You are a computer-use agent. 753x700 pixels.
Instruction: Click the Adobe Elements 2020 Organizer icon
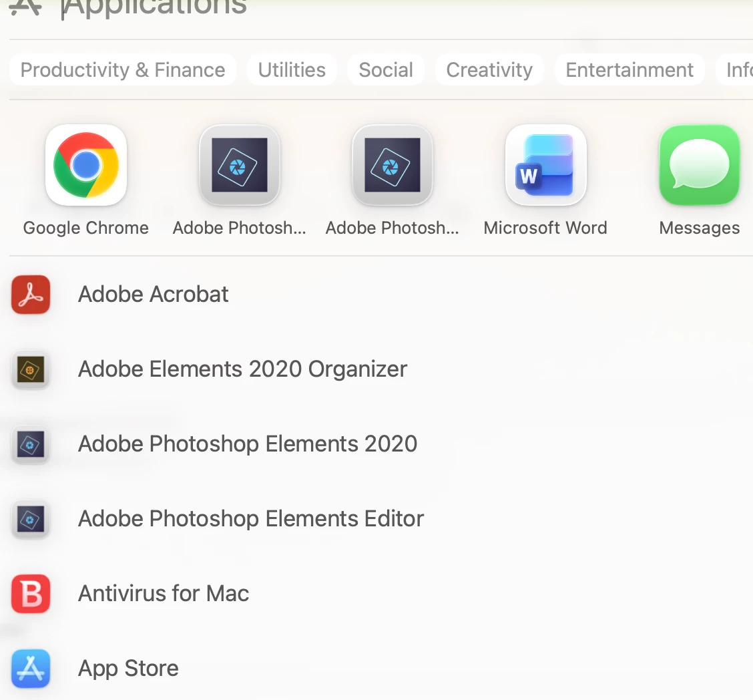click(31, 369)
